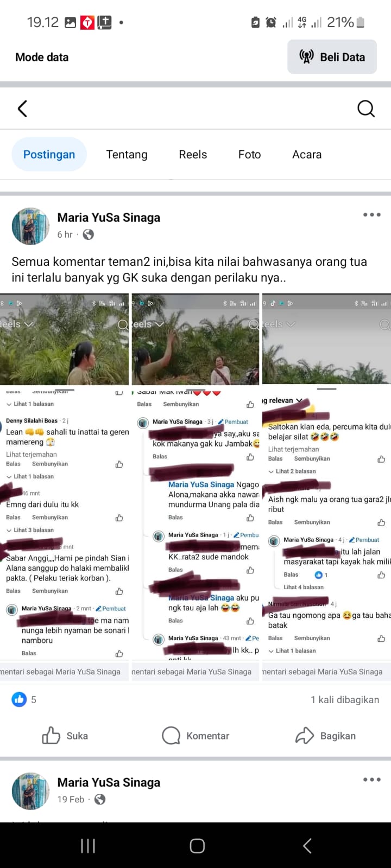Tap the Suka thumbs-up button
Image resolution: width=391 pixels, height=868 pixels.
(65, 736)
